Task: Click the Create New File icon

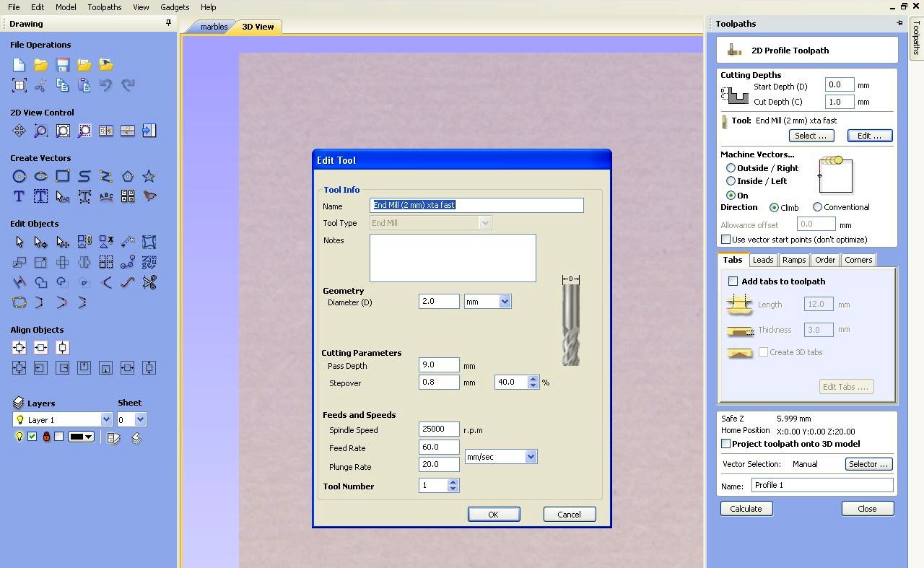Action: pos(19,65)
